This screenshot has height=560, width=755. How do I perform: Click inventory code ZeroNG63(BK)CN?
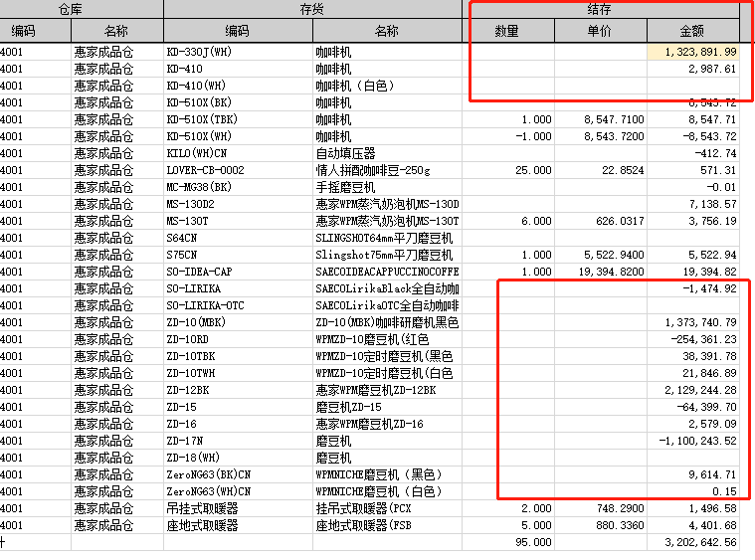pyautogui.click(x=238, y=474)
